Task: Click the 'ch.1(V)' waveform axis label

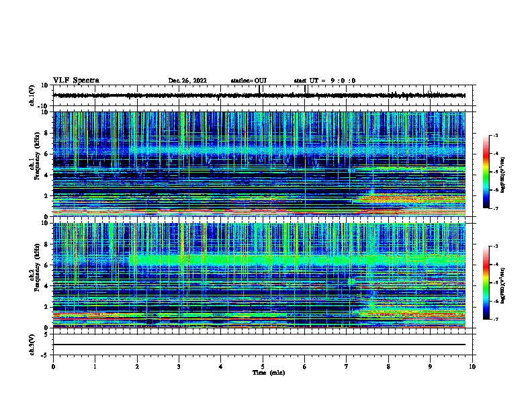Action: (x=32, y=95)
